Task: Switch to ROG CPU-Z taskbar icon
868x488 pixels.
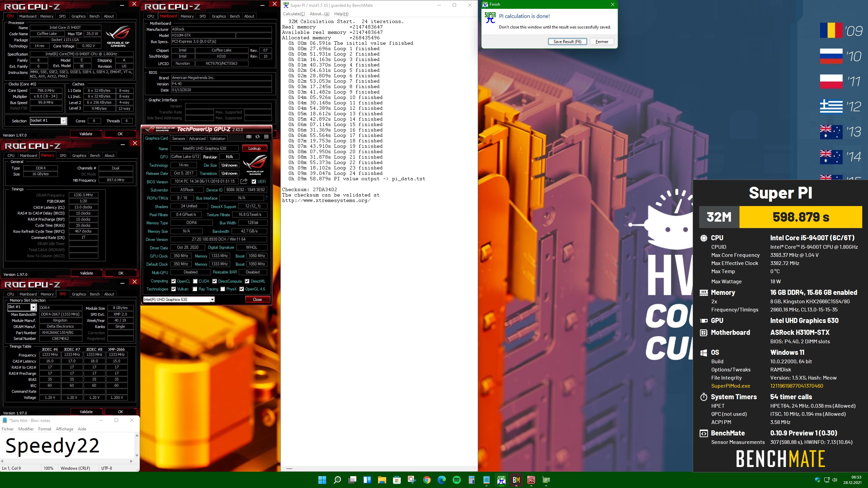Action: pos(531,480)
